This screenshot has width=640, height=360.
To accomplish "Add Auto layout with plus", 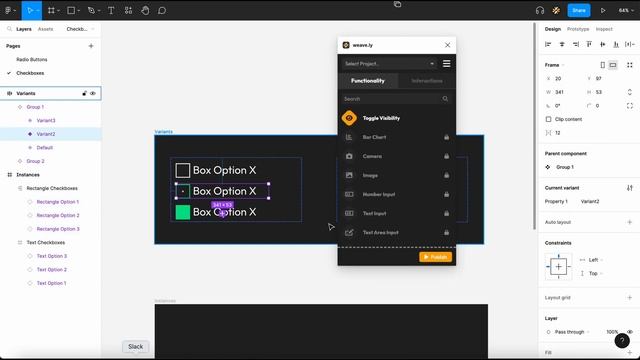I will coord(629,222).
